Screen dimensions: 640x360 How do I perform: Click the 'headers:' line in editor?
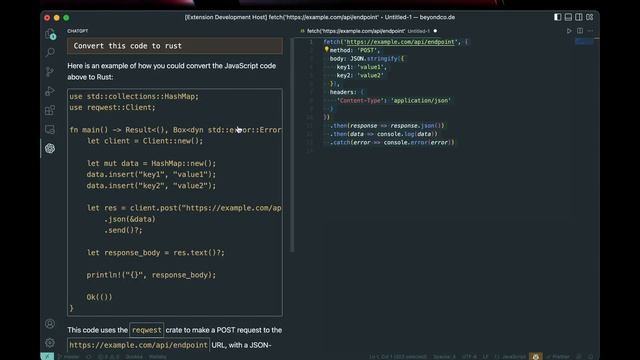pyautogui.click(x=346, y=92)
